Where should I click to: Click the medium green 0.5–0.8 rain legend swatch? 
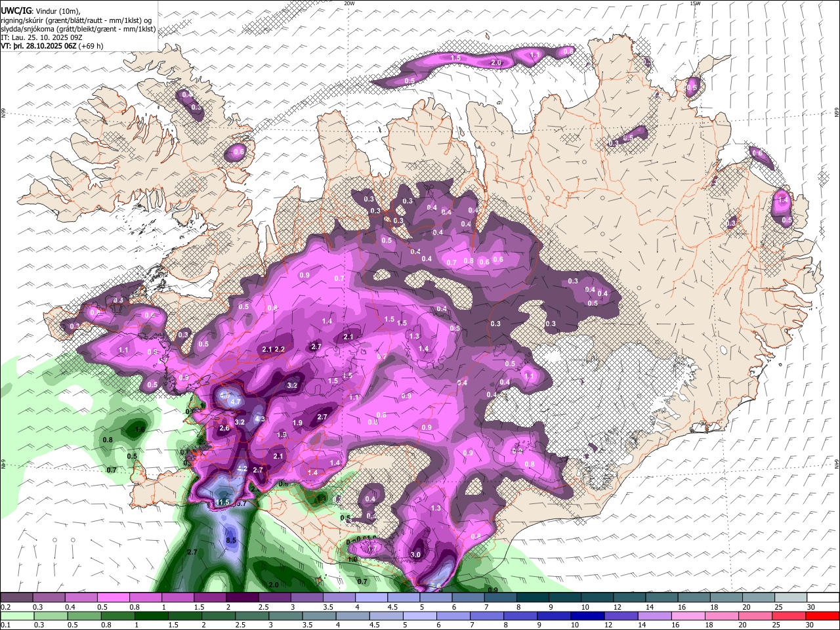pos(84,616)
